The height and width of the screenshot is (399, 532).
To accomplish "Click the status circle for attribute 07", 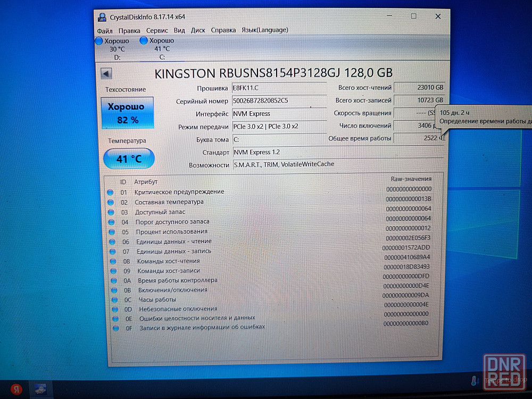I will click(x=113, y=252).
